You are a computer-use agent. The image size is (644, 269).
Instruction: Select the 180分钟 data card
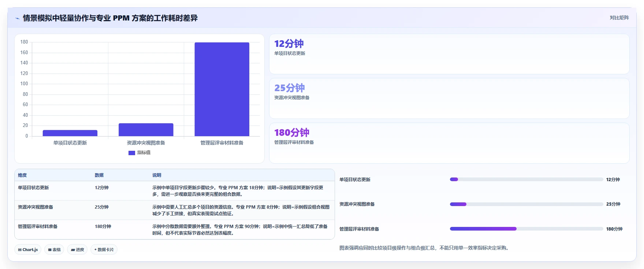tap(449, 143)
